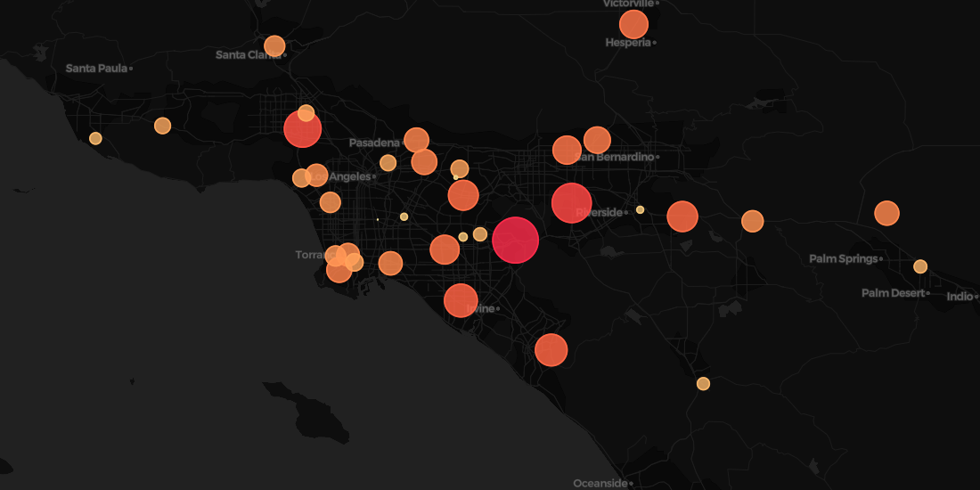Select the Indio label at right edge
Viewport: 980px width, 490px height.
960,297
